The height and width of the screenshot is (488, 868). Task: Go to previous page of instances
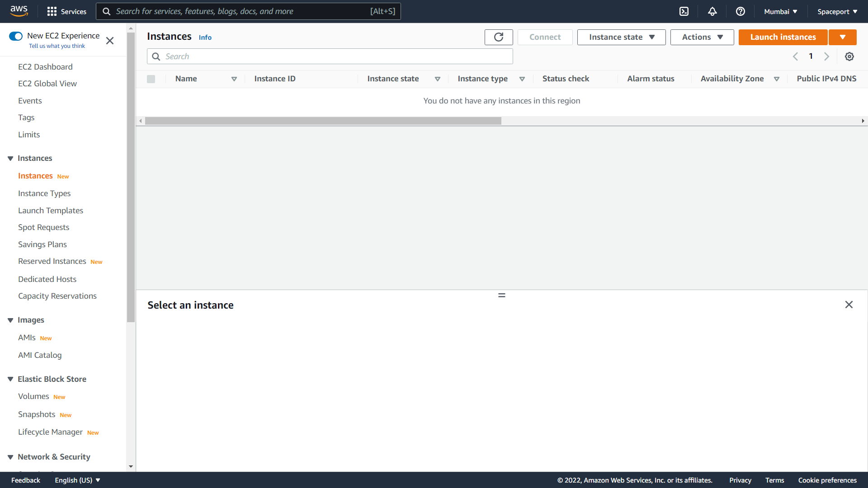[x=795, y=56]
